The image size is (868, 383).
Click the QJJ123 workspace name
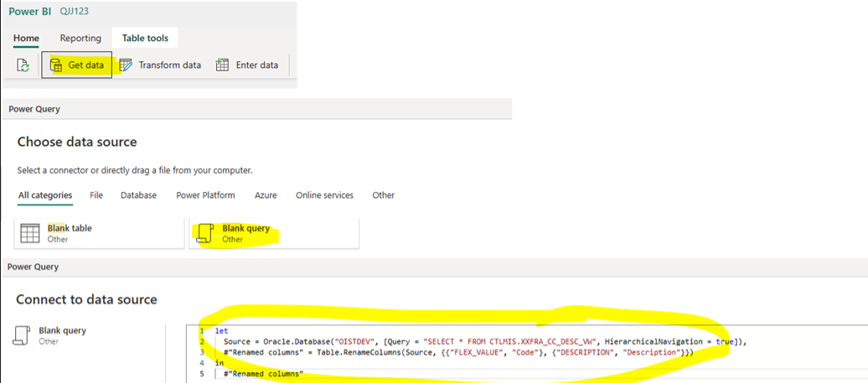coord(75,13)
